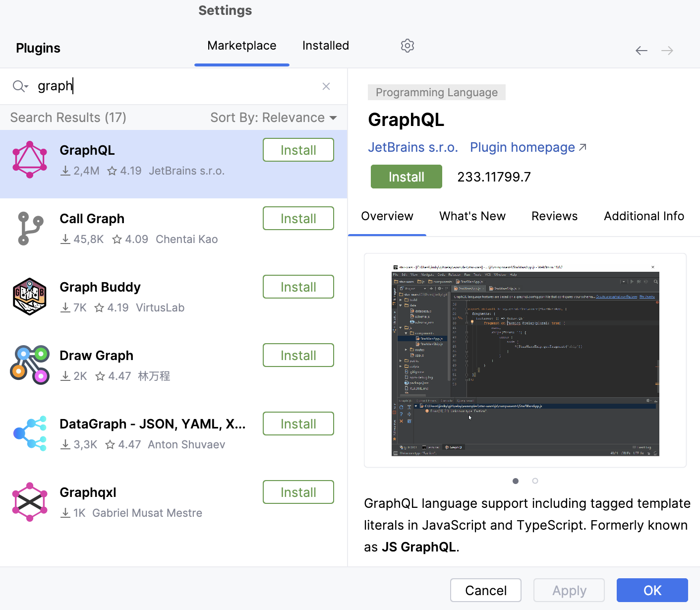This screenshot has width=700, height=610.
Task: Click the JetBrains s.r.o. vendor link
Action: (x=413, y=147)
